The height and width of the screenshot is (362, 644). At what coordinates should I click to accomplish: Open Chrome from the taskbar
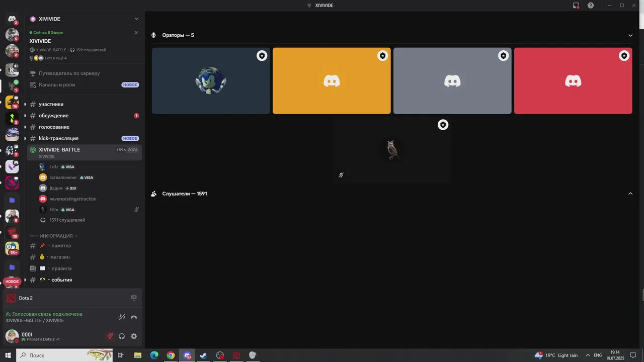point(171,355)
